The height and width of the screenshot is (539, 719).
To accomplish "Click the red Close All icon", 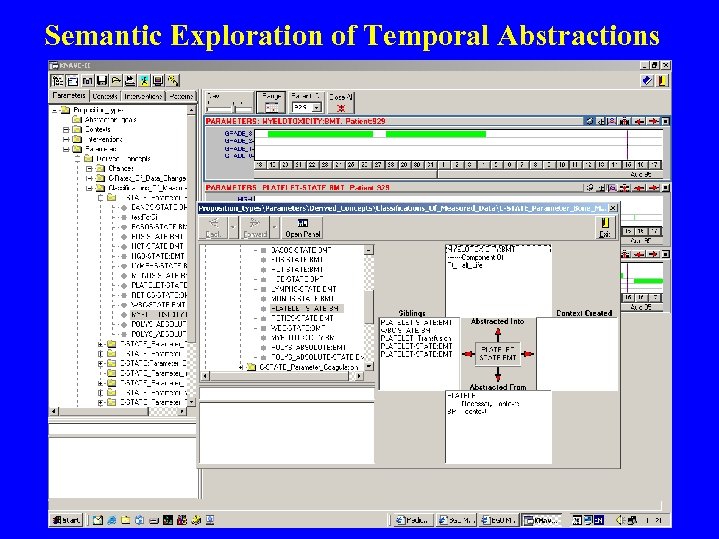I will 341,108.
